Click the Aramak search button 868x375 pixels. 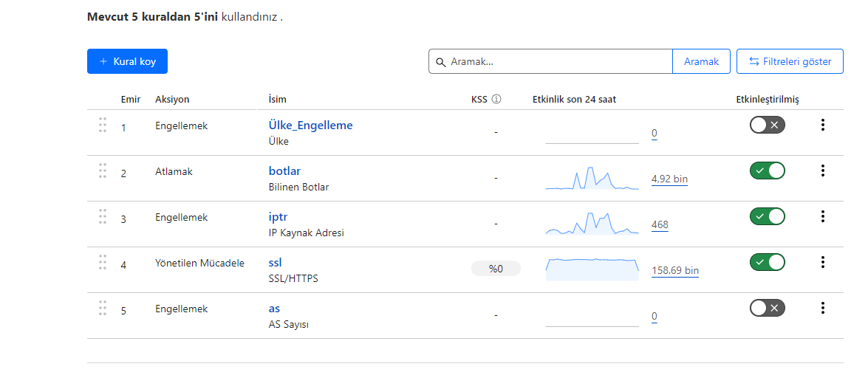click(701, 61)
